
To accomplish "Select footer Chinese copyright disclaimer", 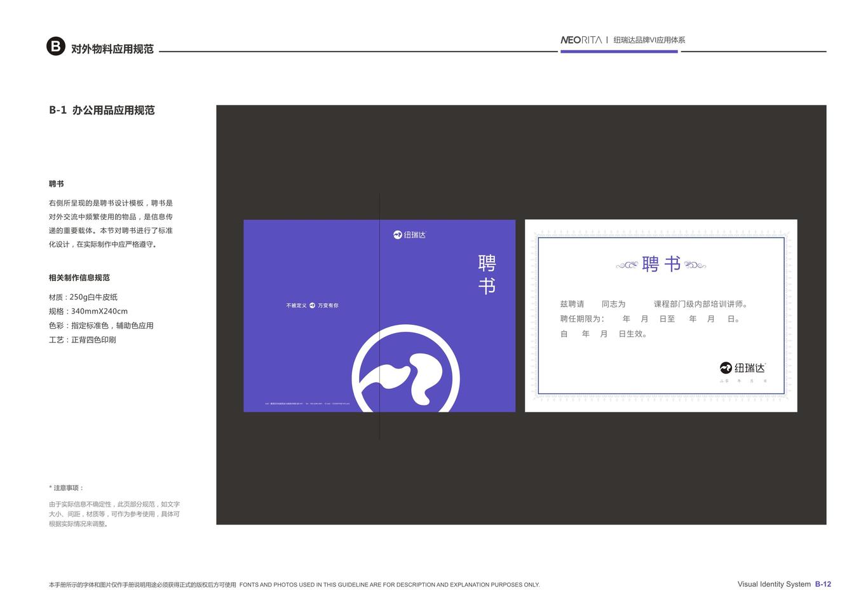I will pos(142,585).
